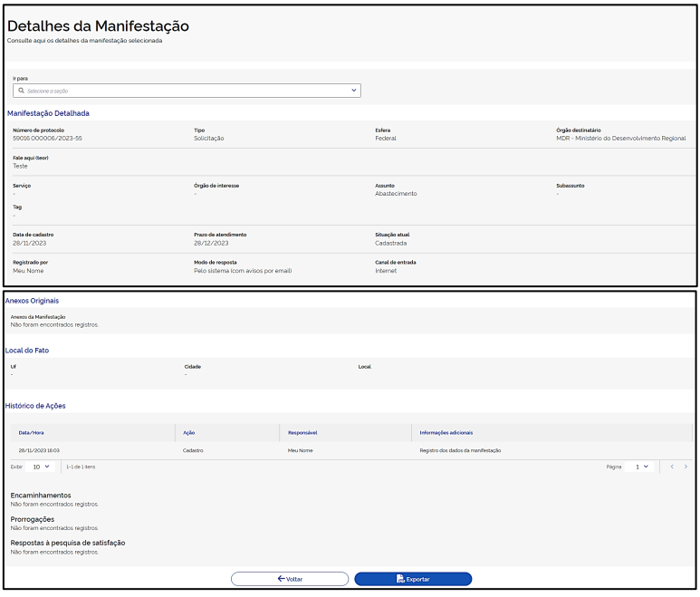Select the Cadastro row in action history
Image resolution: width=700 pixels, height=597 pixels.
click(193, 450)
